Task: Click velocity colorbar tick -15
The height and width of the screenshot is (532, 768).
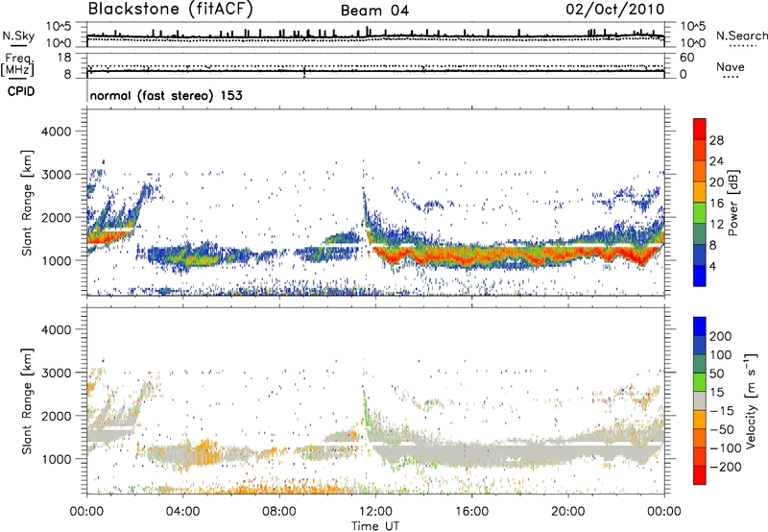Action: [x=722, y=411]
